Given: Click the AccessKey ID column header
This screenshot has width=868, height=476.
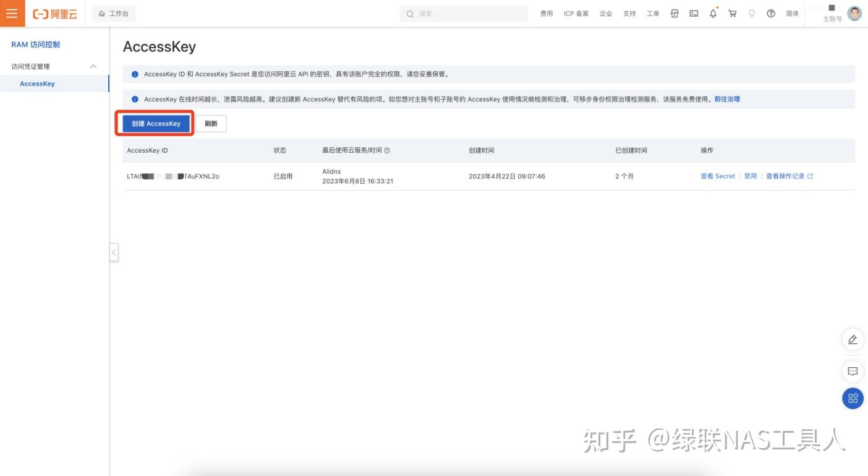Looking at the screenshot, I should point(147,150).
